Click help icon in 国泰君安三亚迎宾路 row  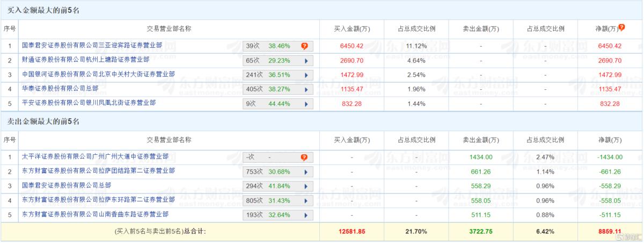pos(304,46)
